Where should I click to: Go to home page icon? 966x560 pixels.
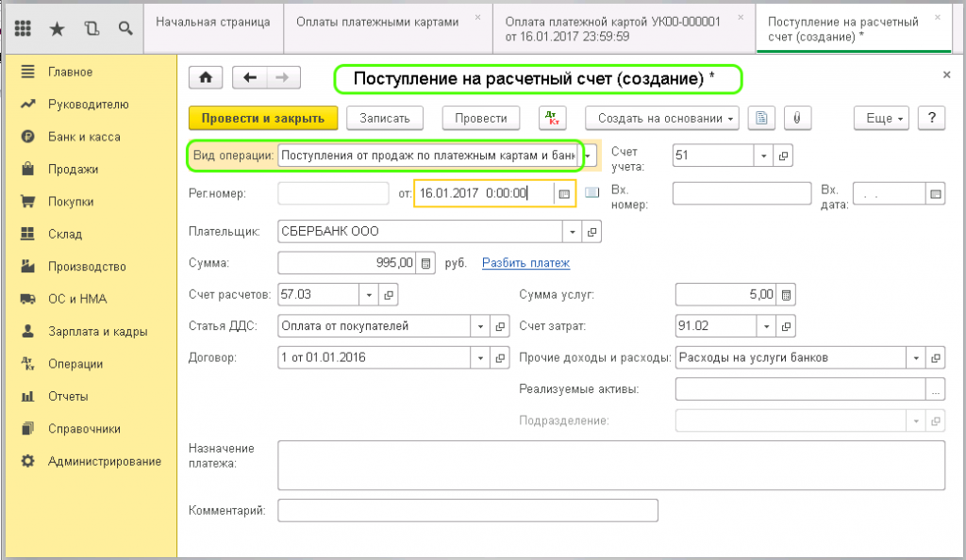(206, 76)
